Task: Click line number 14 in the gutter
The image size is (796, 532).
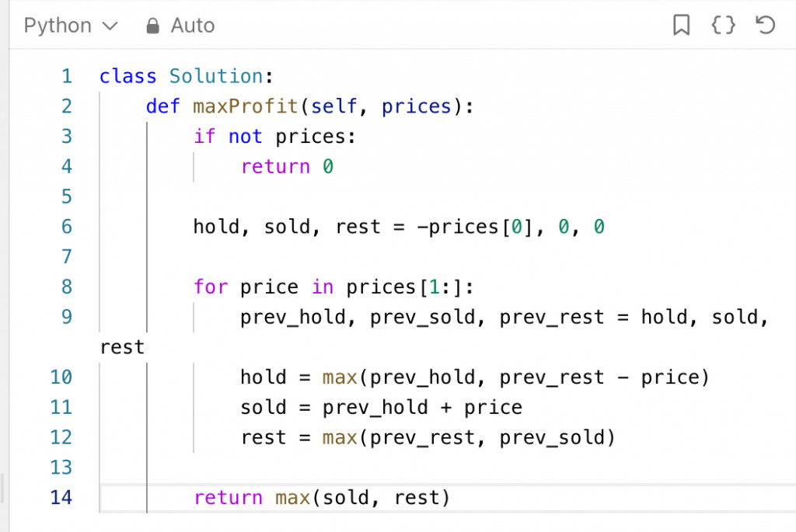Action: click(61, 497)
